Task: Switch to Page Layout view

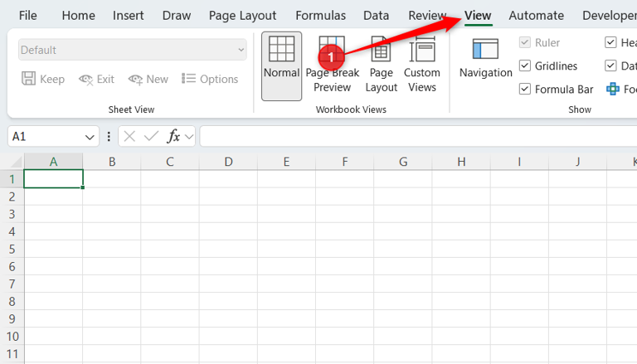Action: point(381,65)
